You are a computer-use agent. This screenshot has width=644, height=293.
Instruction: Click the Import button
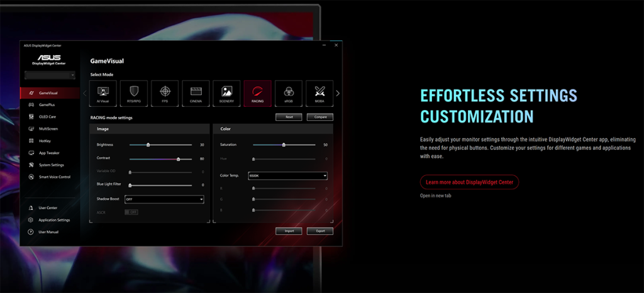pos(289,231)
